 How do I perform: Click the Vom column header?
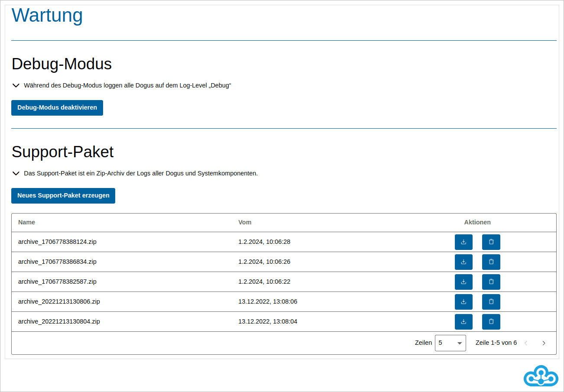point(245,222)
